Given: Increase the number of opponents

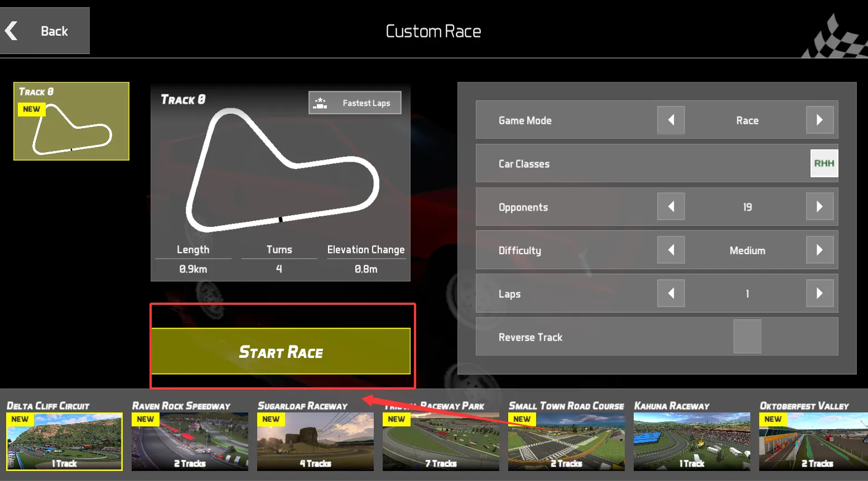Looking at the screenshot, I should (819, 207).
